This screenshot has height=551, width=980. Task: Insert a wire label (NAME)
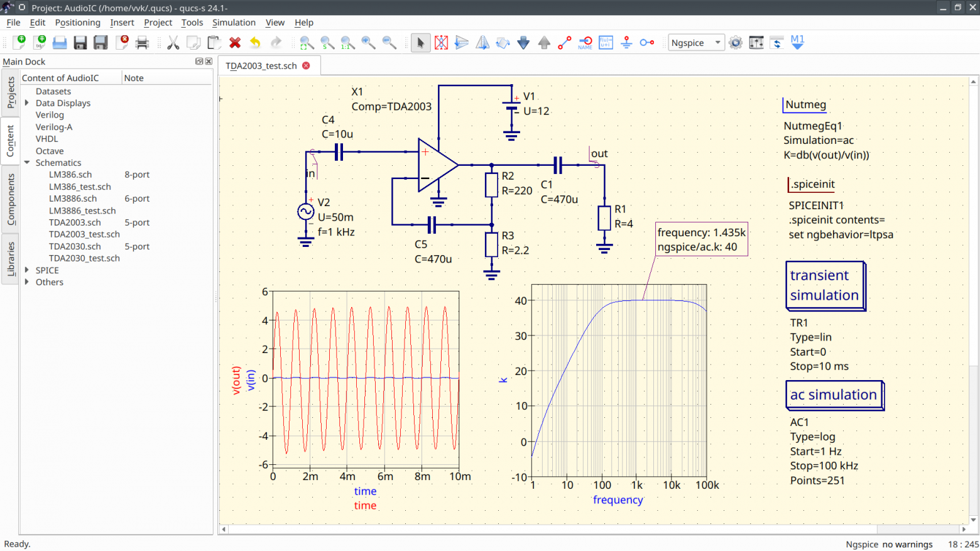click(x=585, y=43)
